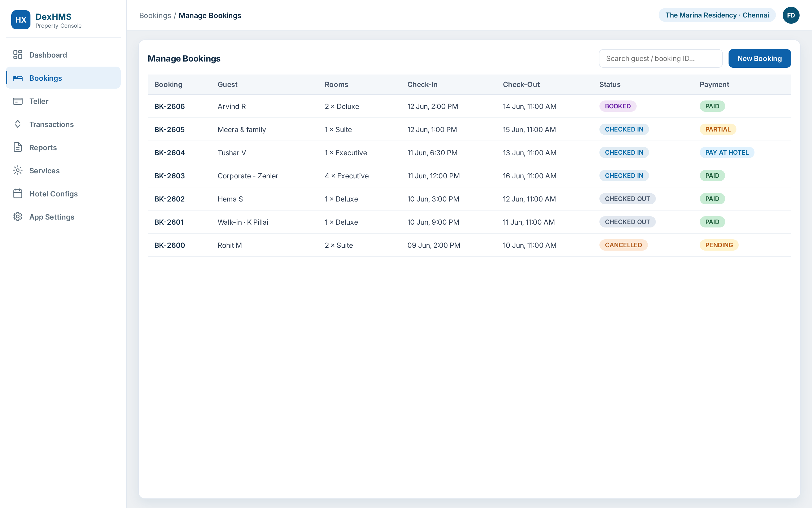Click check-in 11 Jun, 6:30 PM
This screenshot has width=812, height=508.
[x=432, y=153]
